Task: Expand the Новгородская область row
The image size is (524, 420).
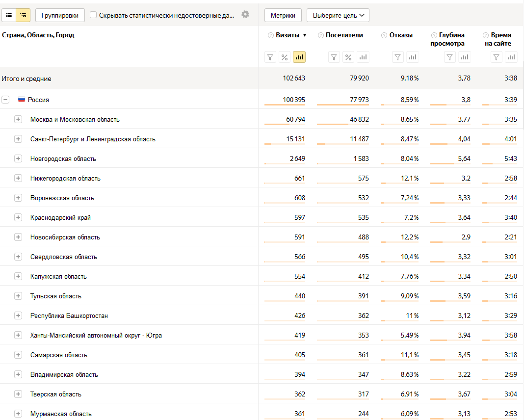Action: click(x=18, y=158)
